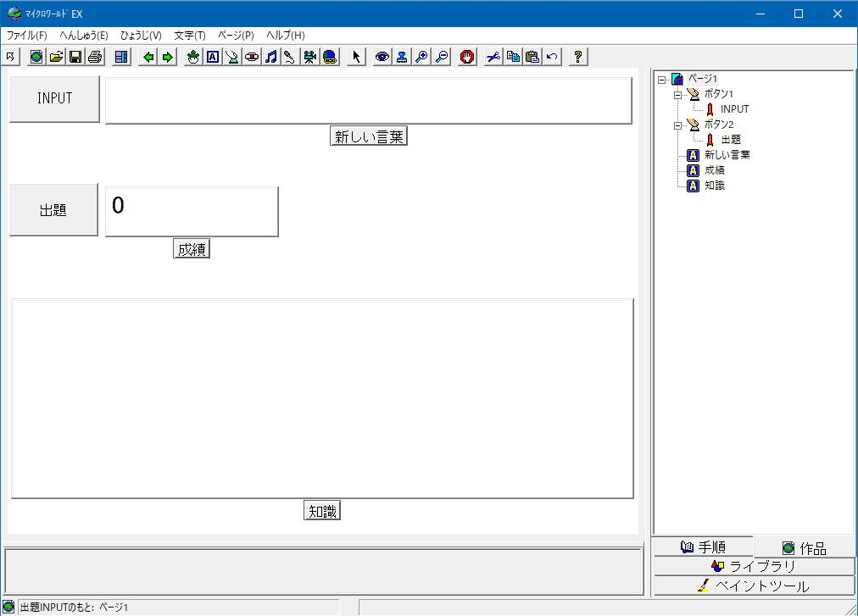Click inside the 成績 box showing 0

point(192,212)
